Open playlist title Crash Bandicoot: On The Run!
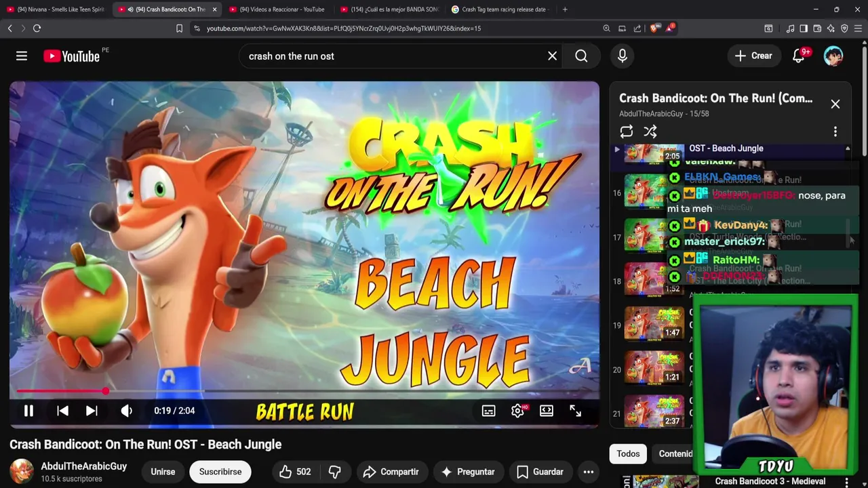Image resolution: width=868 pixels, height=488 pixels. [715, 98]
